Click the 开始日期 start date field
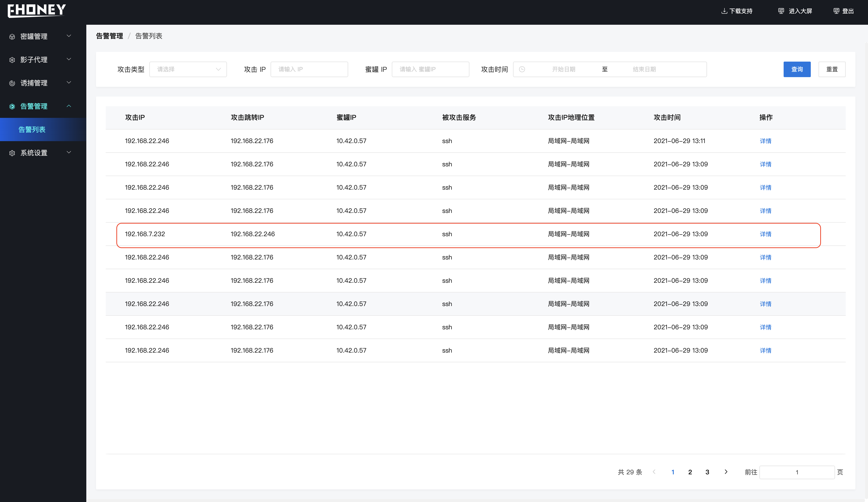This screenshot has height=502, width=868. click(x=563, y=69)
